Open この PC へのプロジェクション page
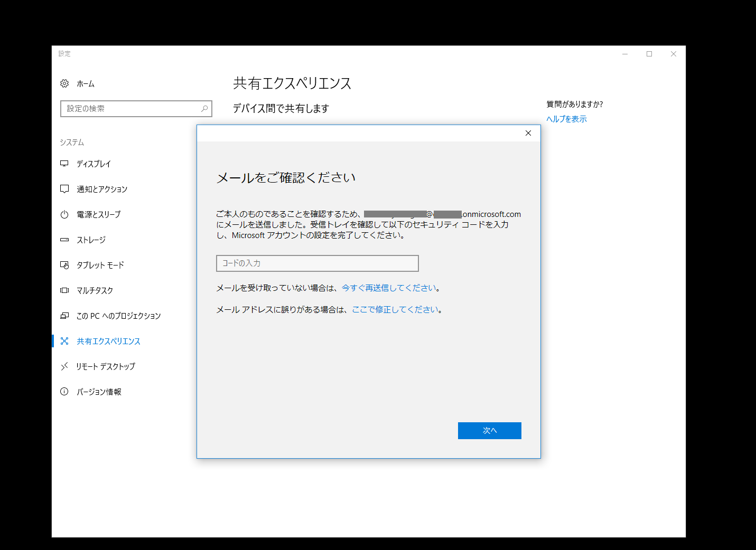756x550 pixels. point(118,316)
